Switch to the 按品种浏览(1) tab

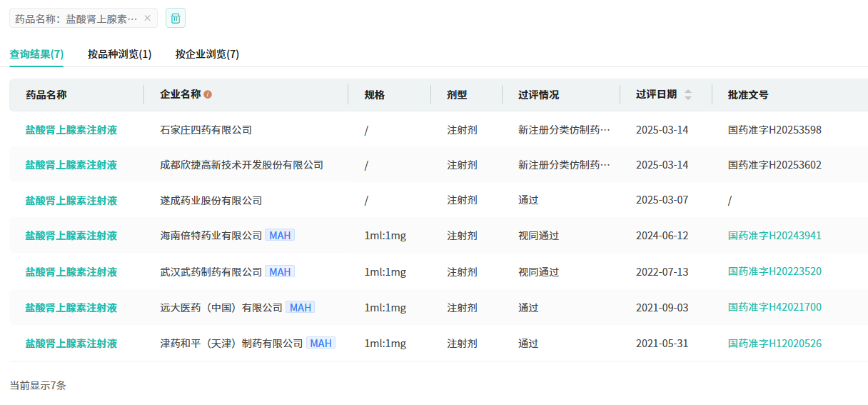pyautogui.click(x=119, y=54)
